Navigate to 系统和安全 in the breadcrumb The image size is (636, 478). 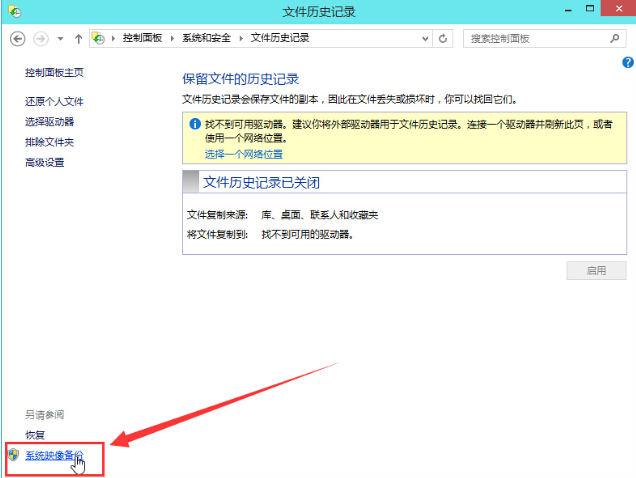pyautogui.click(x=208, y=38)
